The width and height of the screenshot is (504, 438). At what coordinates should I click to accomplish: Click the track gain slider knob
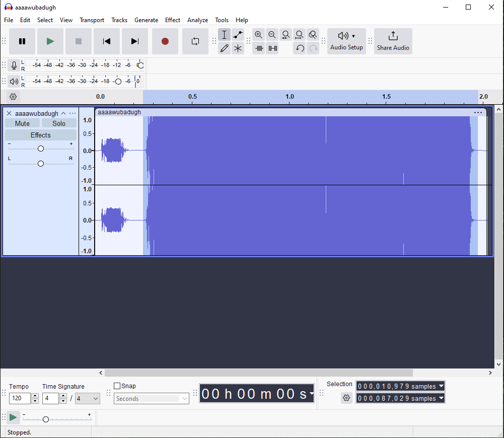(41, 149)
